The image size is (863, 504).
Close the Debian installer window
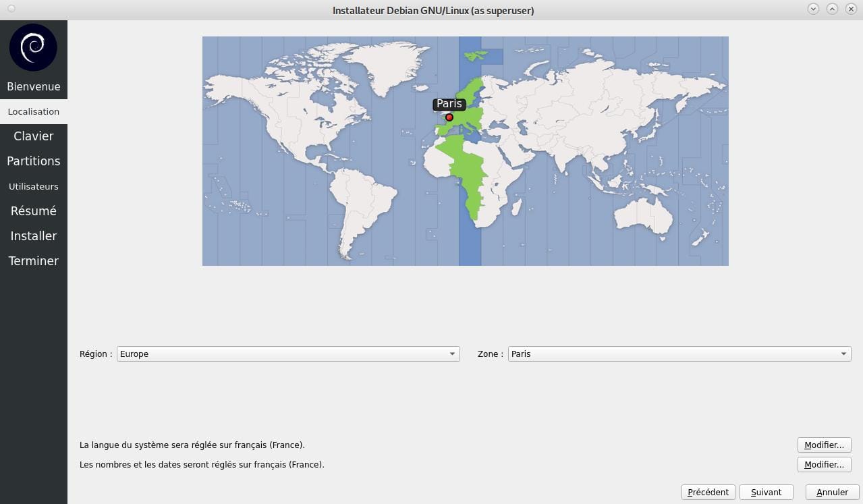[x=851, y=9]
